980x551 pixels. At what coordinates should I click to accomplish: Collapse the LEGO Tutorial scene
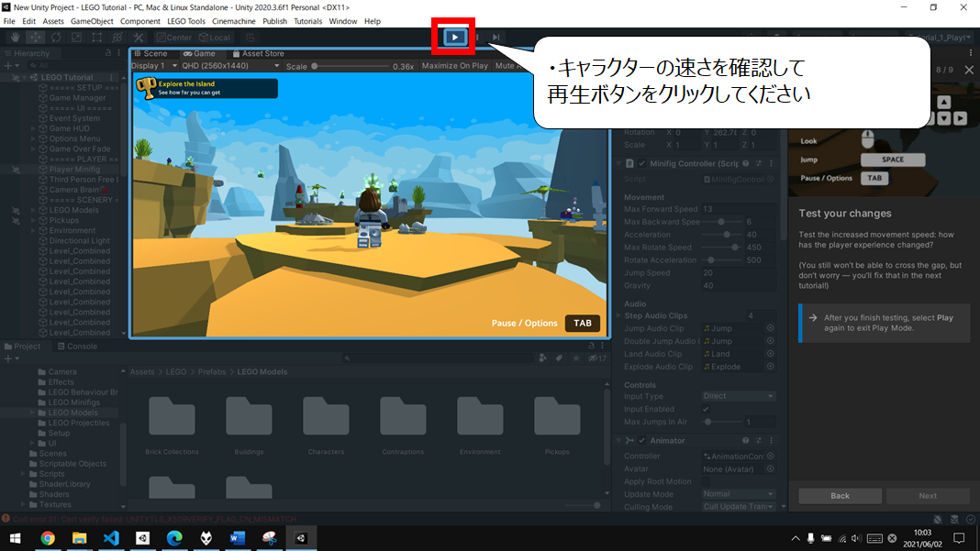click(25, 77)
